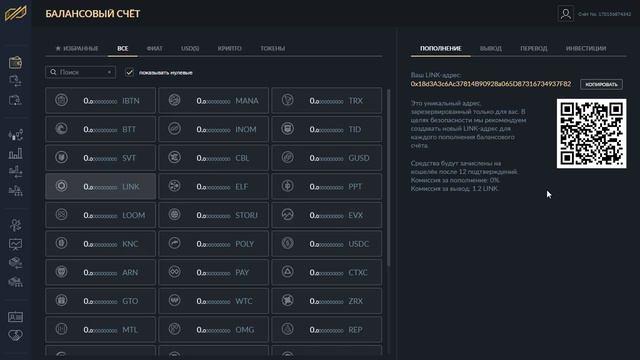This screenshot has height=360, width=640.
Task: Click the BTT coin icon
Action: point(61,129)
